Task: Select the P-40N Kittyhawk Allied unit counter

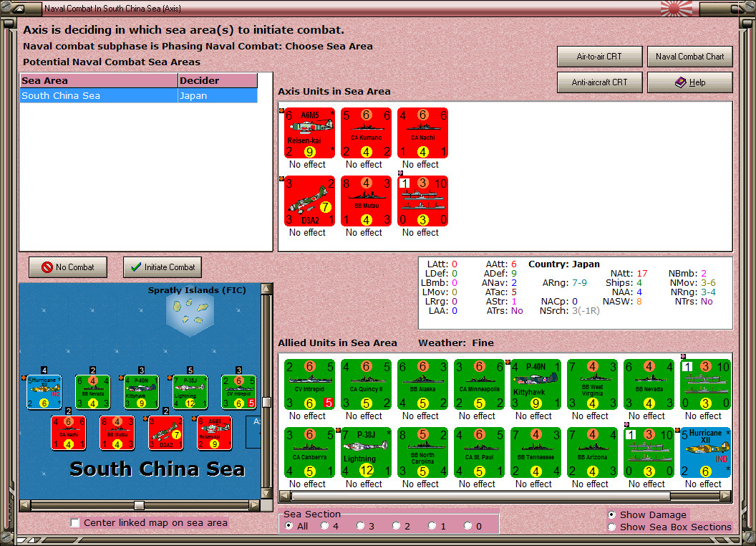Action: (x=535, y=384)
